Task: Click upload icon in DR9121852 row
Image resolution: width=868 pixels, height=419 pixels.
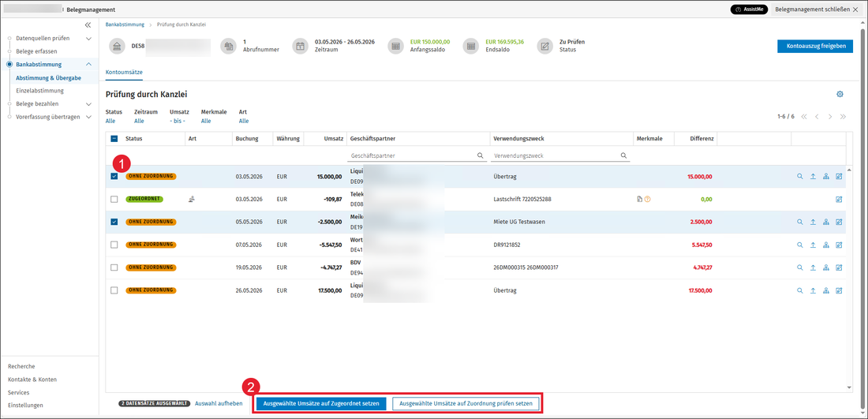Action: pyautogui.click(x=813, y=245)
